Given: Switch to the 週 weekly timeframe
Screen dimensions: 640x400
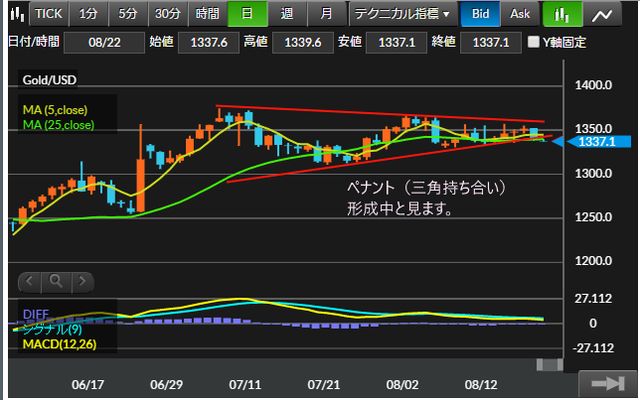Looking at the screenshot, I should coord(287,14).
